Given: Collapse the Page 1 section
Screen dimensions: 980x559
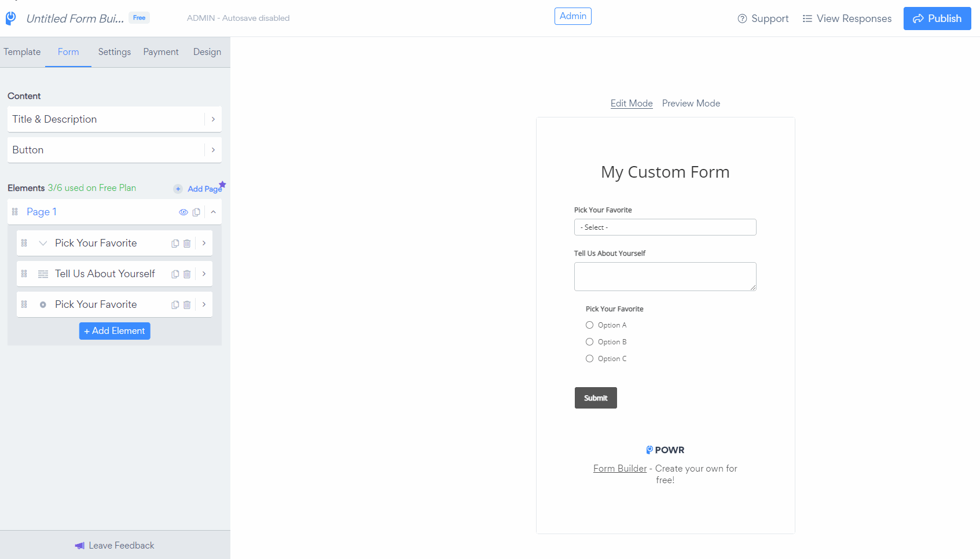Looking at the screenshot, I should (x=214, y=212).
